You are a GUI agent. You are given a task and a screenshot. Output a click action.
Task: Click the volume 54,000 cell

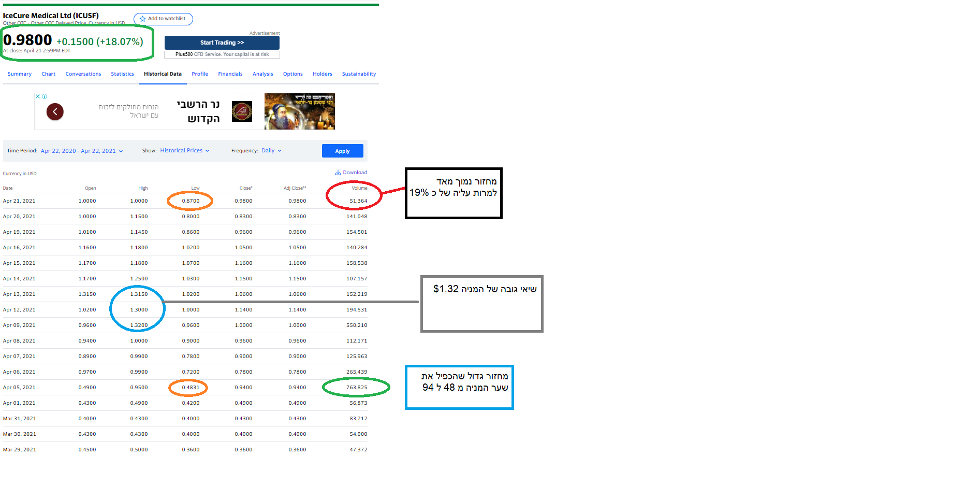[358, 434]
